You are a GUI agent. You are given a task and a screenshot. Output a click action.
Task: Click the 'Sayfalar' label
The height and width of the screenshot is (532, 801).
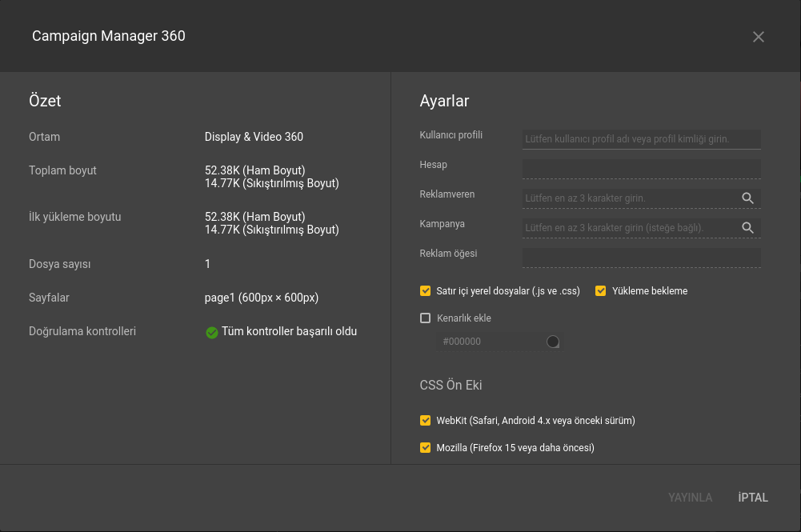pyautogui.click(x=49, y=298)
